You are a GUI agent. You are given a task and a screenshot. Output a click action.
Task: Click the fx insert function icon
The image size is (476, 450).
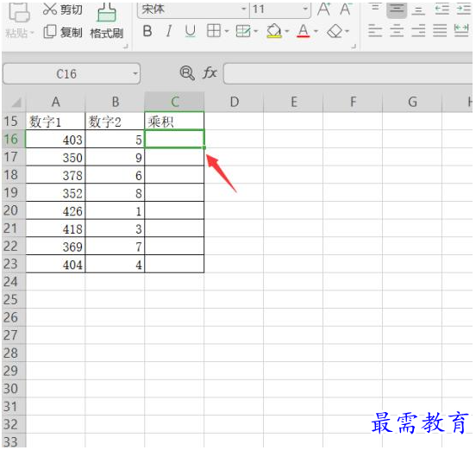[x=210, y=72]
